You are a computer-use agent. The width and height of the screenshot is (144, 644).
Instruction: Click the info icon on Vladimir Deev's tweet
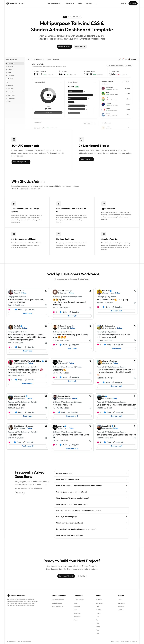pos(46,305)
